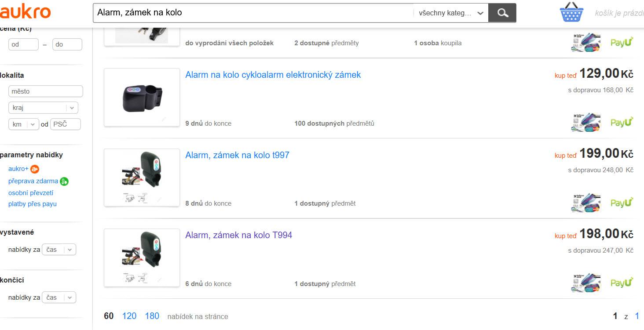Filter by osobní převzetí

point(31,192)
